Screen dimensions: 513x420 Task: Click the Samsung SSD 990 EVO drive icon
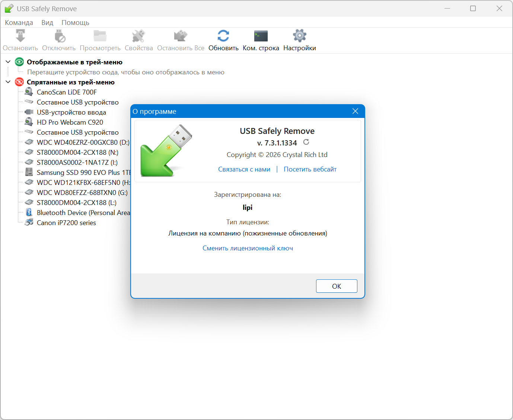coord(29,172)
